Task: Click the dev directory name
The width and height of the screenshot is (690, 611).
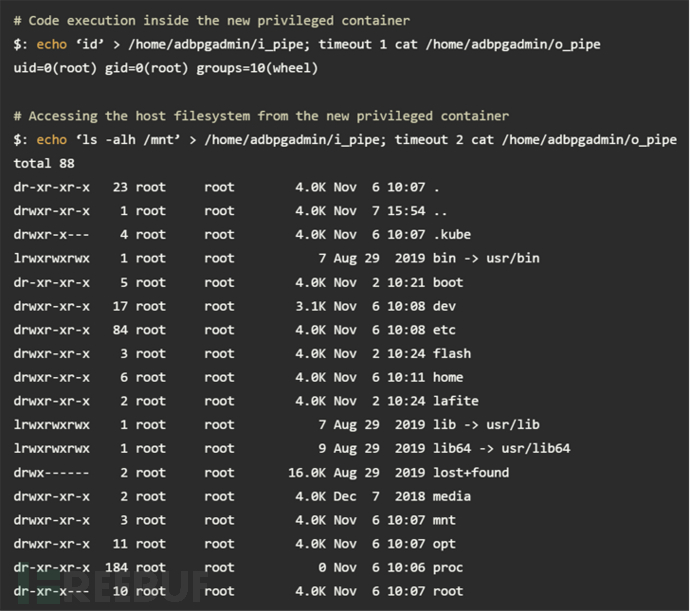Action: click(444, 306)
